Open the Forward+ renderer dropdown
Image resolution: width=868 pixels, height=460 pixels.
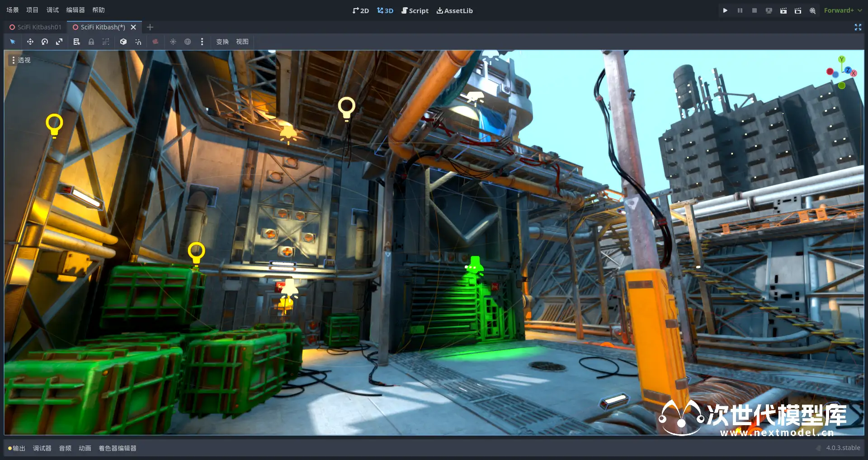[843, 10]
